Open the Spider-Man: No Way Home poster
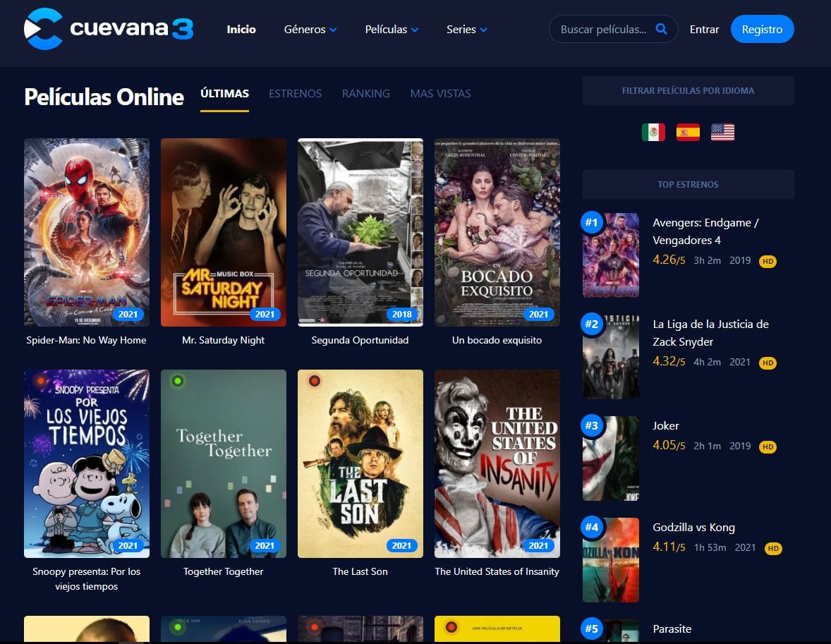The height and width of the screenshot is (644, 831). click(x=86, y=232)
